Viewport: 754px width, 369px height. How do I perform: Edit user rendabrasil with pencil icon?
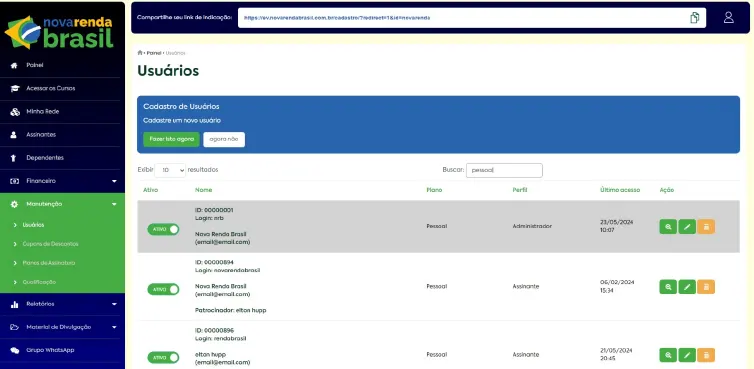pyautogui.click(x=687, y=355)
